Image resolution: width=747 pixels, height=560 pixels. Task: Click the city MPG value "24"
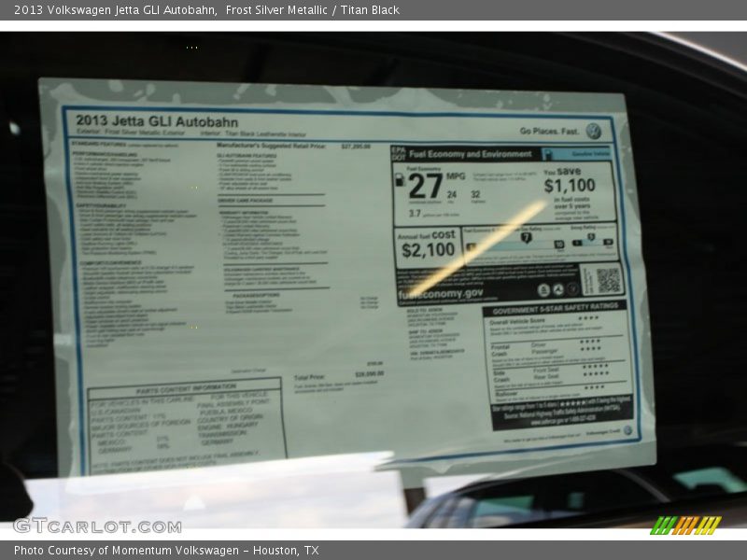[x=452, y=194]
